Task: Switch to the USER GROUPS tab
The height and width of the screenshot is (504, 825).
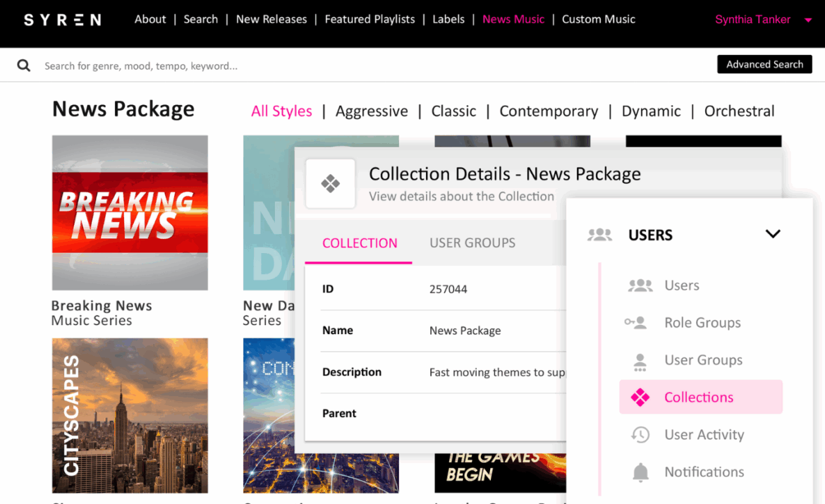Action: (472, 243)
